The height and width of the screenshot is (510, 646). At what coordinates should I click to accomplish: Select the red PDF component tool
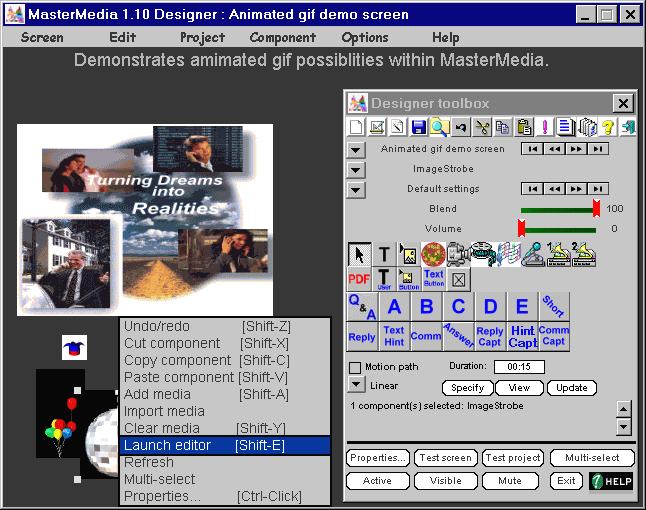(x=359, y=279)
